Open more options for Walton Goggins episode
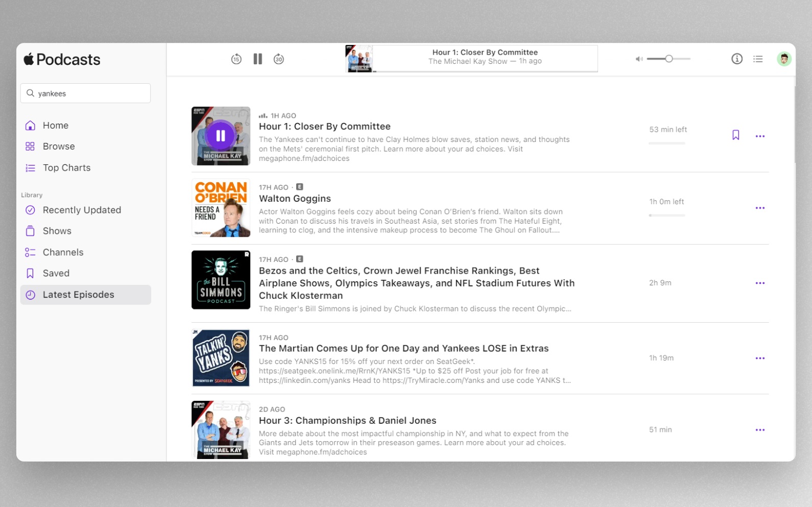The image size is (812, 507). 760,208
